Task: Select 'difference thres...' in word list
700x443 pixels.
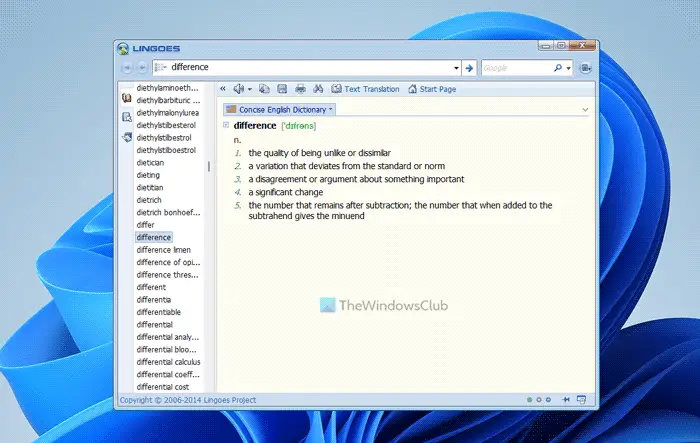Action: click(167, 275)
